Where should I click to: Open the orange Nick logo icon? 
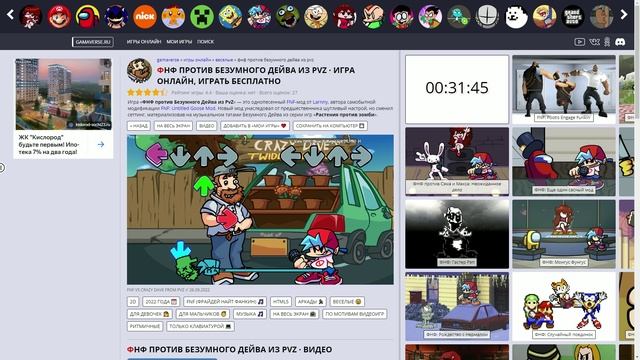tap(144, 17)
